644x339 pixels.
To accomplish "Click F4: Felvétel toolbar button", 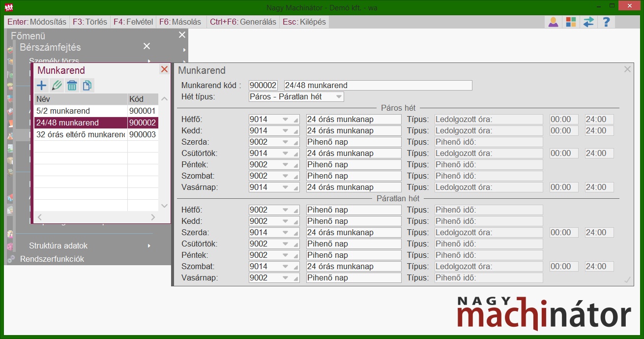I will click(x=133, y=22).
